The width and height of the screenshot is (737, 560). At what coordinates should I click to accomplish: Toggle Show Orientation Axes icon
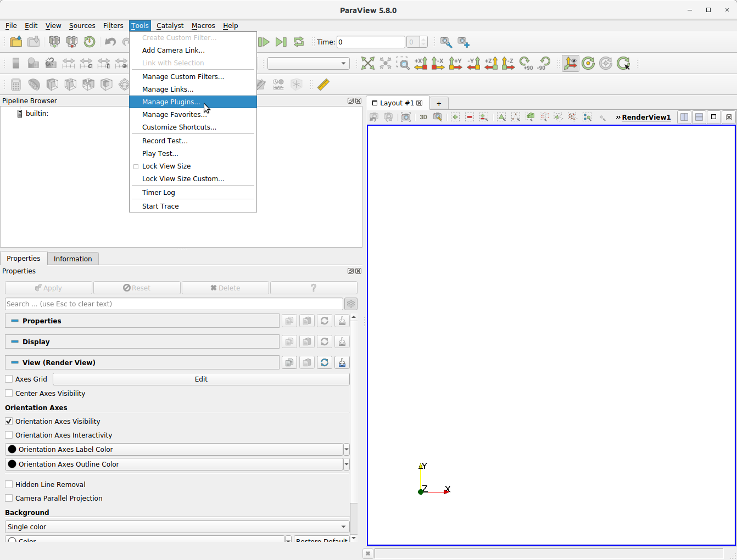(x=571, y=63)
